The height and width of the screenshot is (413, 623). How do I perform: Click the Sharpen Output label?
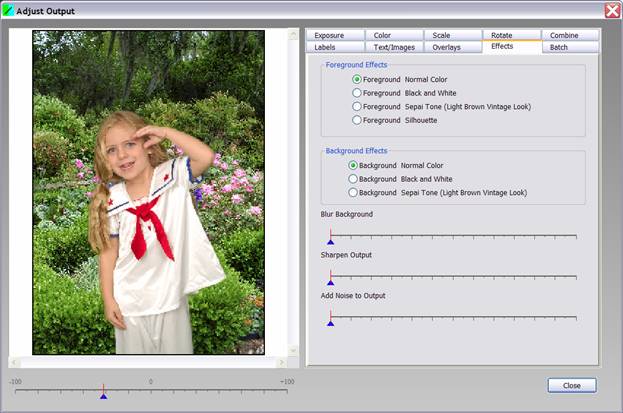(346, 255)
